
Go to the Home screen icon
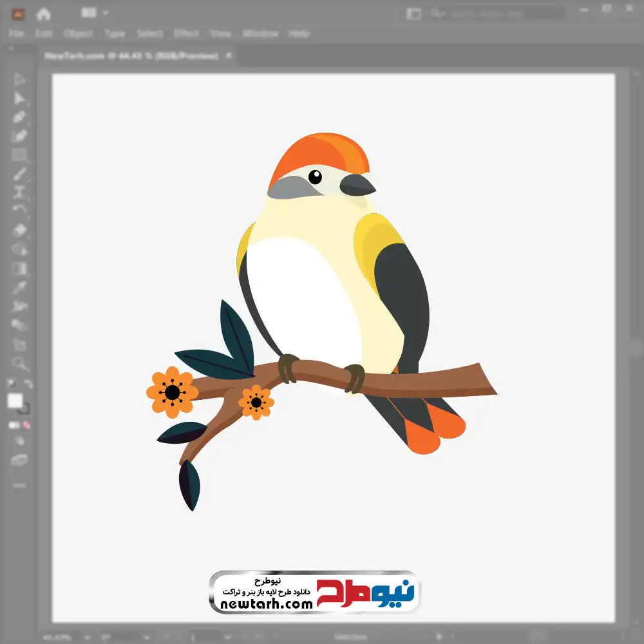tap(43, 14)
